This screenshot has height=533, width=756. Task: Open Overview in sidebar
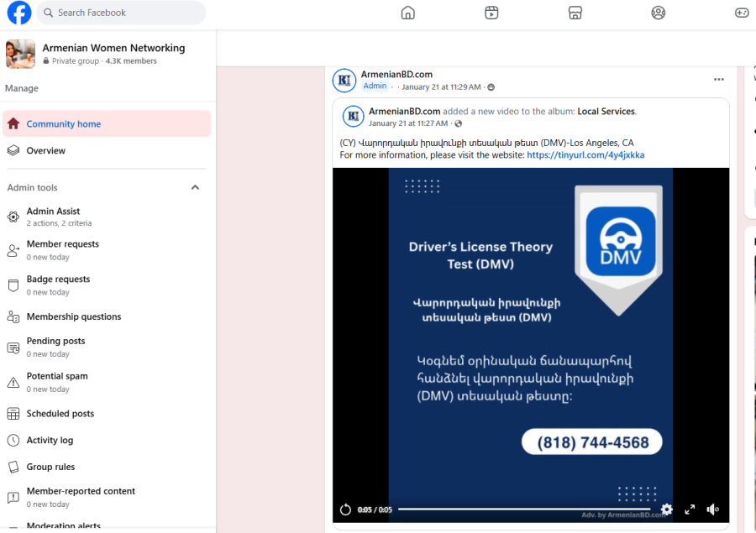46,151
